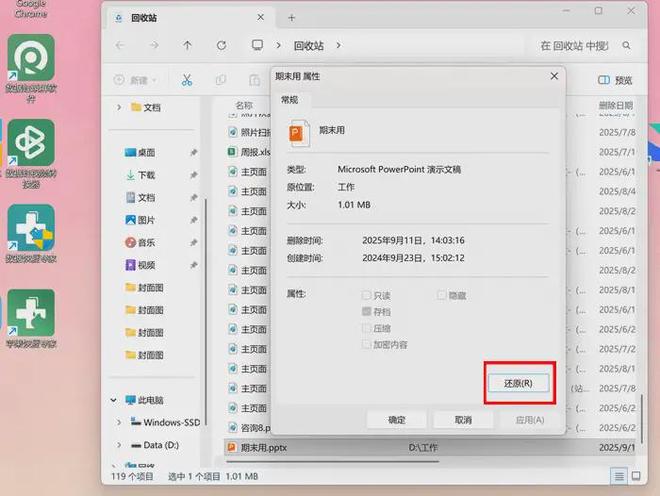The width and height of the screenshot is (660, 496).
Task: Click the Paste icon in toolbar
Action: (254, 80)
